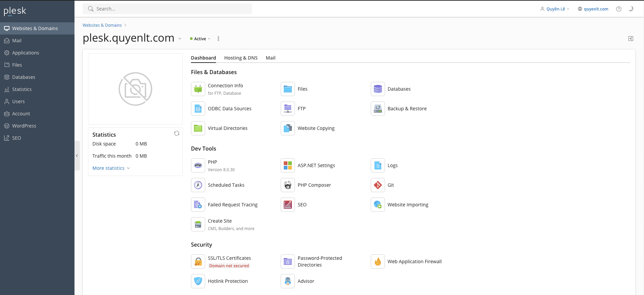Click the Virtual Directories link text
The width and height of the screenshot is (644, 295).
click(x=228, y=128)
